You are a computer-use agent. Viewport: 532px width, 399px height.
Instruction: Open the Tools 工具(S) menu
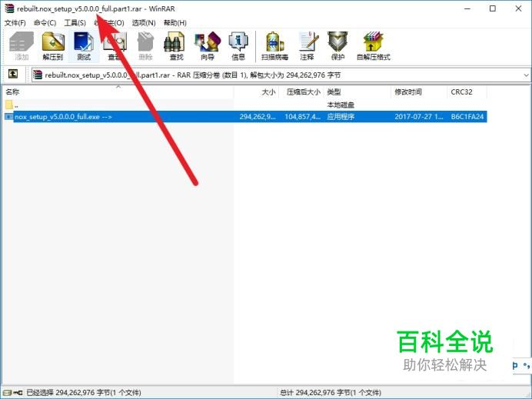75,23
